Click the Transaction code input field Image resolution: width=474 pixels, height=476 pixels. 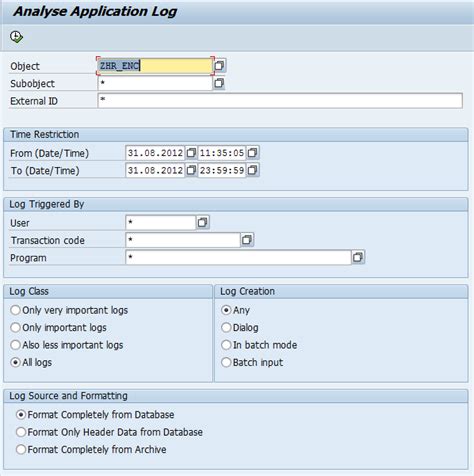coord(183,240)
